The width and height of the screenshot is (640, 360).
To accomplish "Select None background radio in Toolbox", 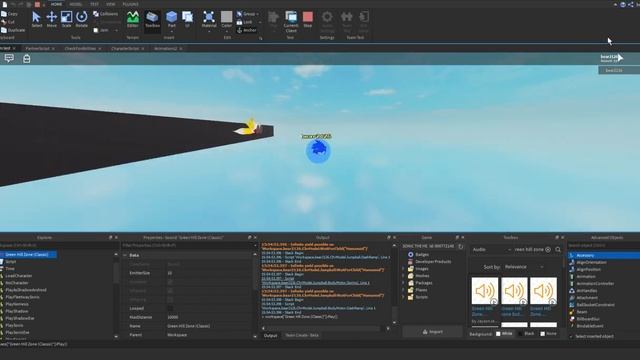I will [542, 334].
